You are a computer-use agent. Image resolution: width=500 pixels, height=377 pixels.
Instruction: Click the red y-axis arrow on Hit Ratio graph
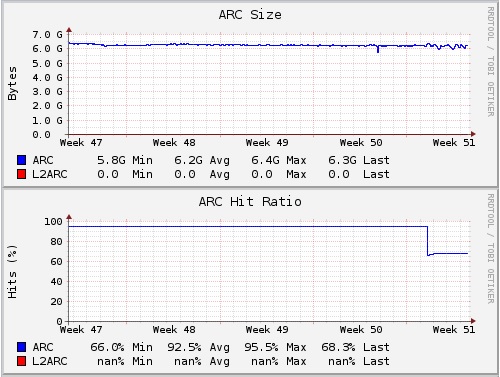pos(69,217)
